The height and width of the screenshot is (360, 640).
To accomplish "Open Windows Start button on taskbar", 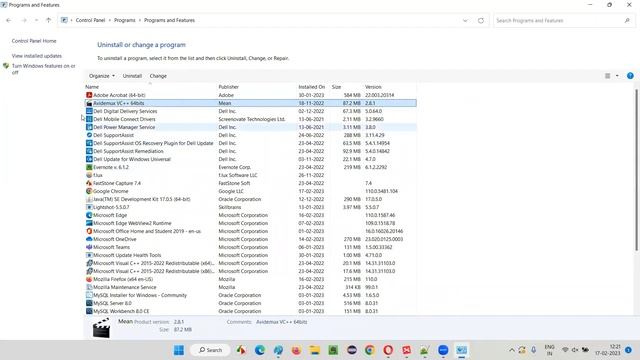I will coord(179,350).
